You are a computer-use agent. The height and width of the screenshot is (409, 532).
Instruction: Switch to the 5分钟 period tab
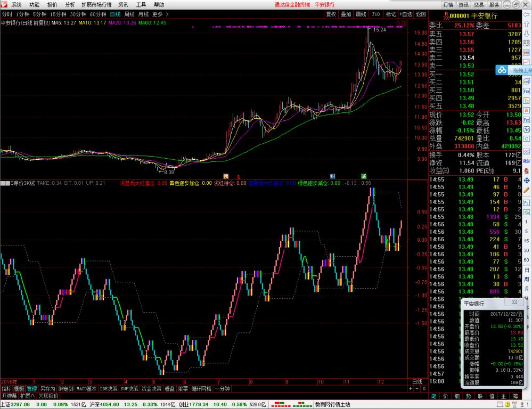click(40, 14)
